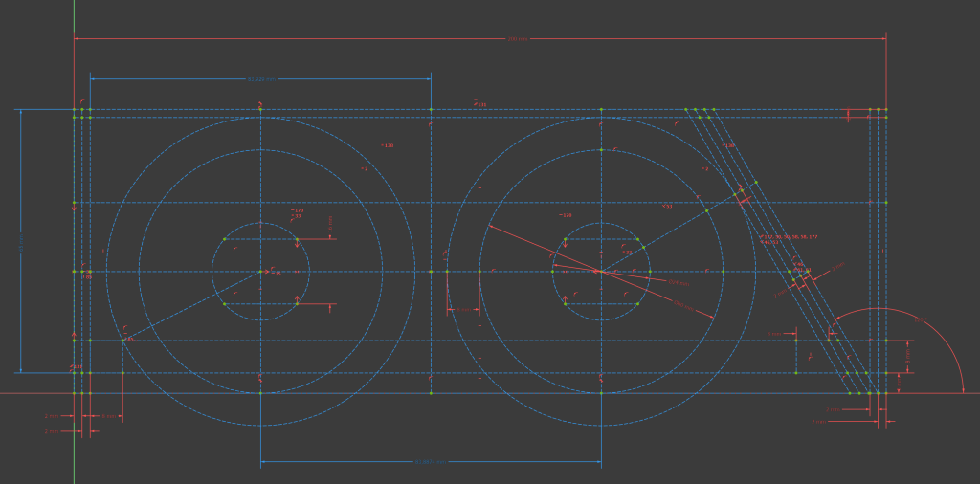This screenshot has width=980, height=484.
Task: Click the sketch origin point at bottom-left
Action: click(x=74, y=393)
